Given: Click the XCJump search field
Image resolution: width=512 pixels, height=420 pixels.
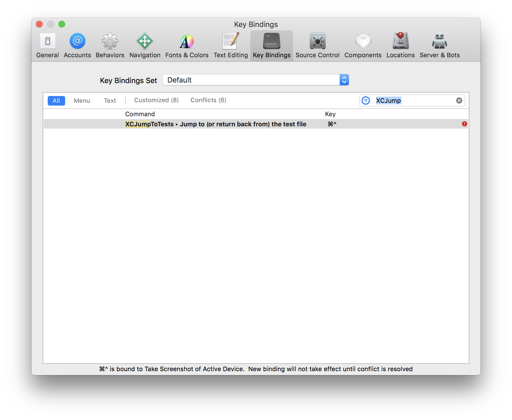Looking at the screenshot, I should tap(412, 101).
